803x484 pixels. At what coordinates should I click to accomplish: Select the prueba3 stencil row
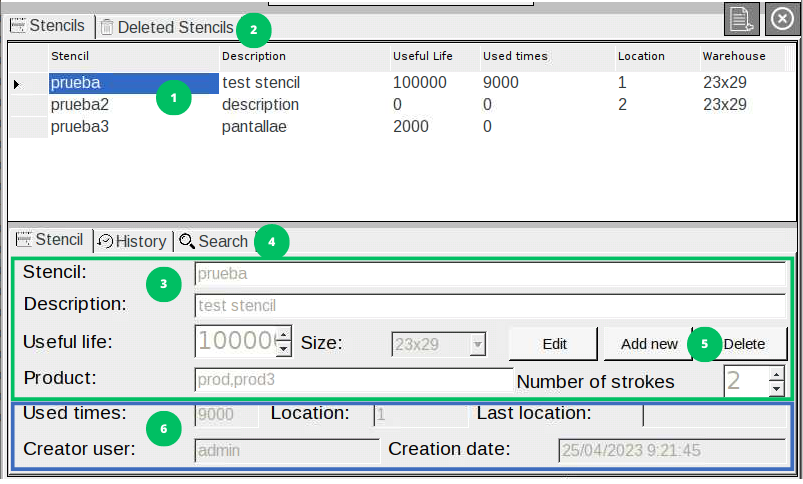pos(80,127)
